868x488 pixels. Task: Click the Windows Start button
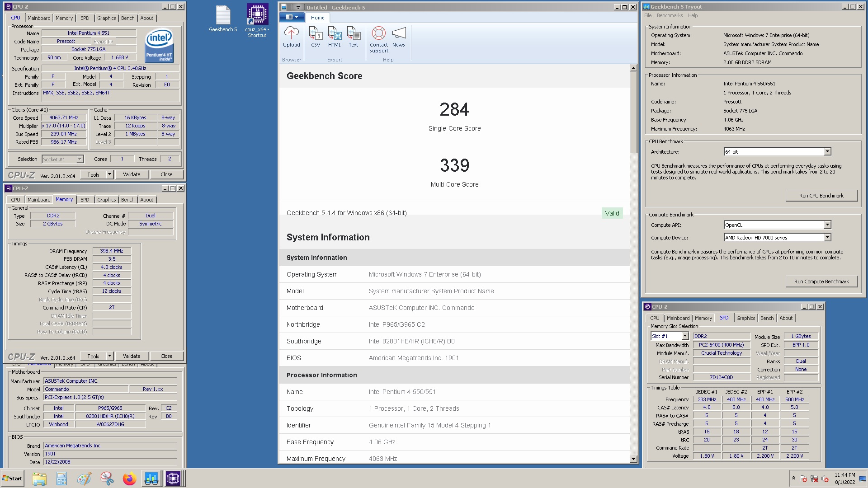(13, 479)
